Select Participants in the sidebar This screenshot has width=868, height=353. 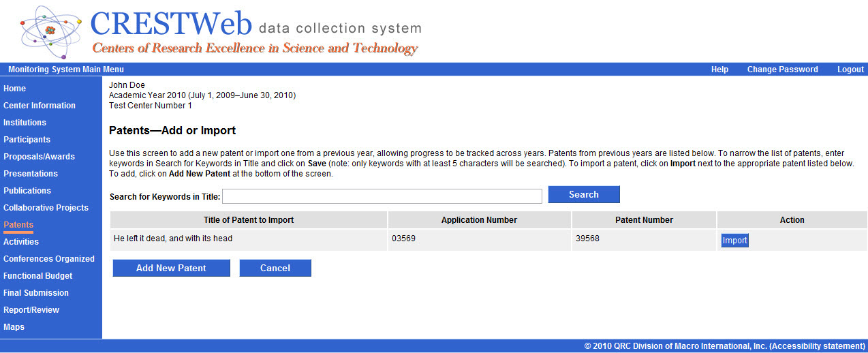tap(27, 140)
